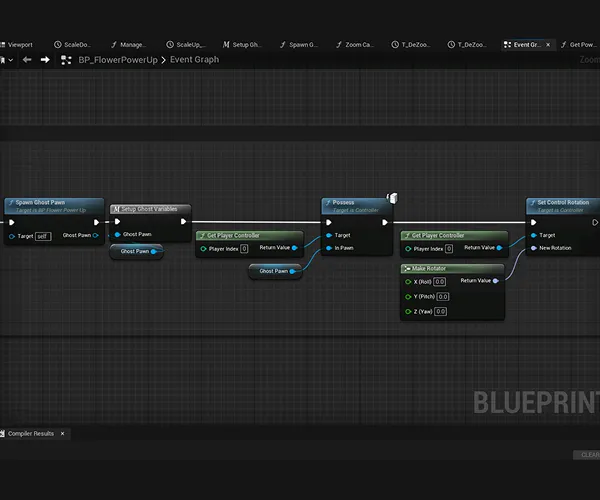Click the output execution pin on Spawn Ghost Pawn

[x=96, y=222]
